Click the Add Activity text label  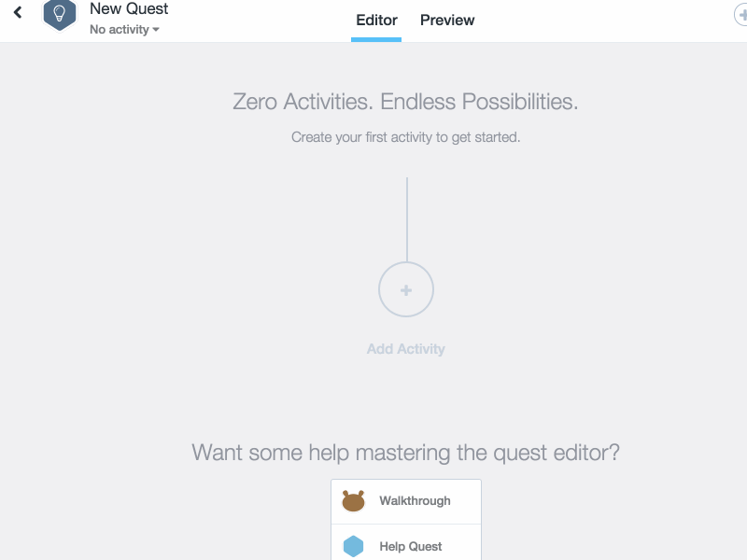(406, 349)
